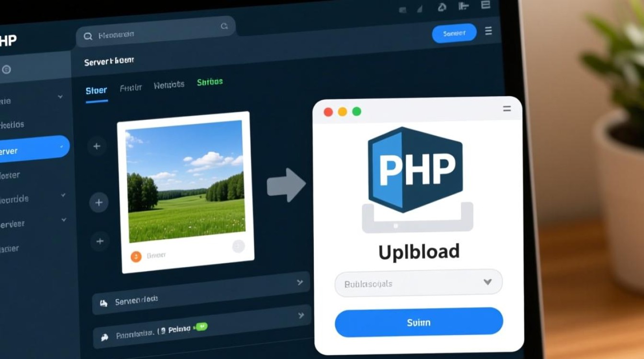
Task: Open the dropdown in the Upload dialog
Action: (418, 282)
